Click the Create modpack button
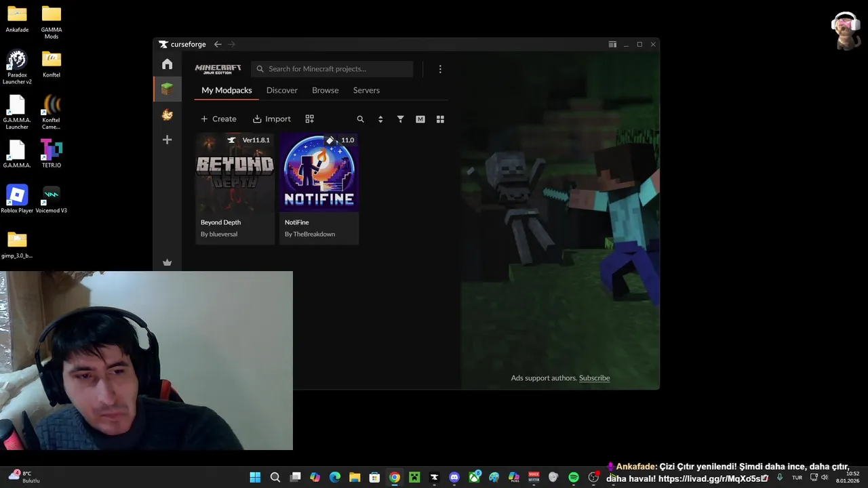Screen dimensions: 868x488 [x=218, y=119]
